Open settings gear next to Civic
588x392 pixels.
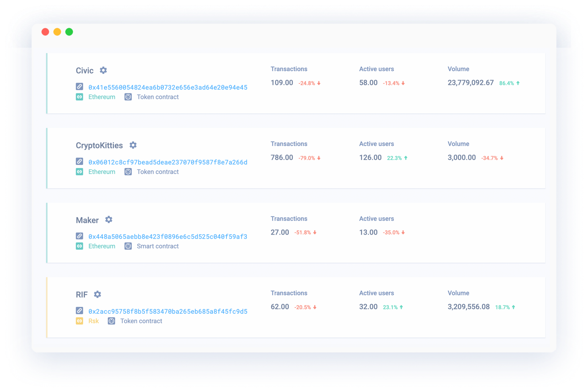(x=103, y=70)
